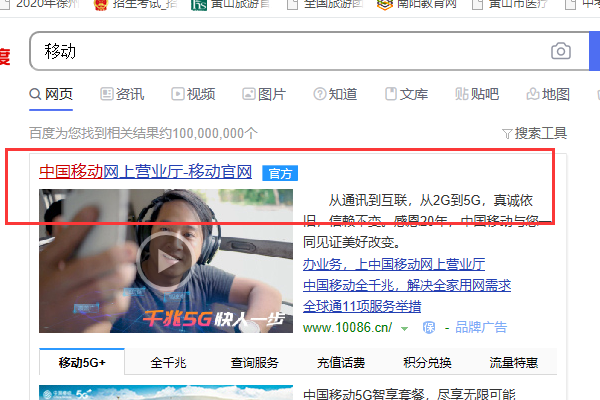Screen dimensions: 600x400
Task: Select the 流量特惠 tab
Action: point(514,362)
